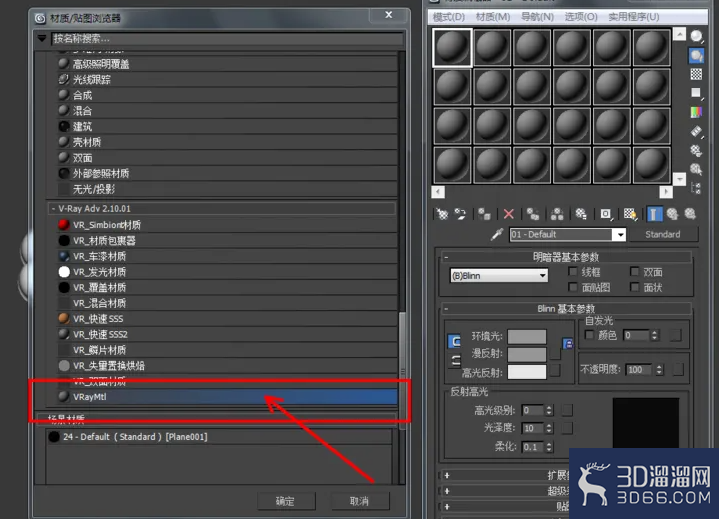
Task: Click the 漫反射 color swatch
Action: [x=527, y=354]
